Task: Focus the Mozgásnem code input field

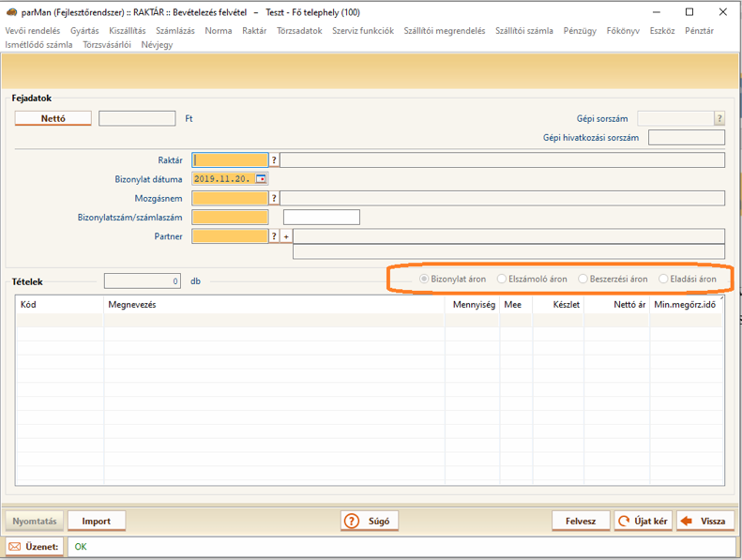Action: (230, 198)
